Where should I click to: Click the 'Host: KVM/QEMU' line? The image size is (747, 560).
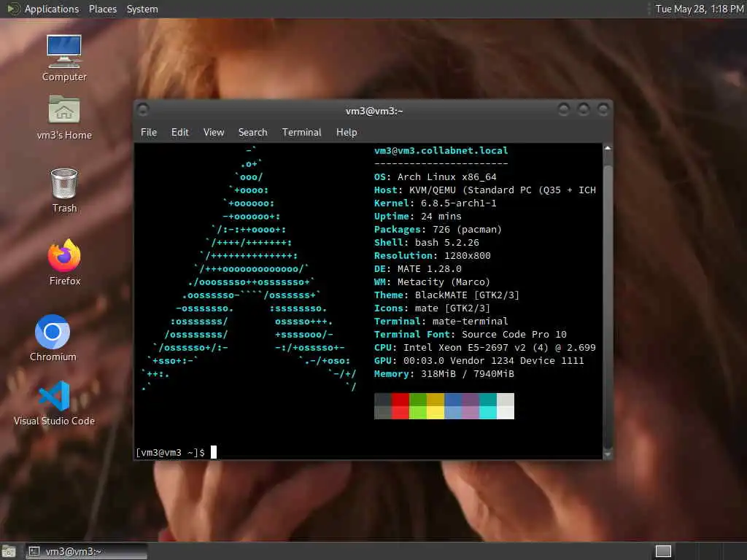[x=485, y=190]
